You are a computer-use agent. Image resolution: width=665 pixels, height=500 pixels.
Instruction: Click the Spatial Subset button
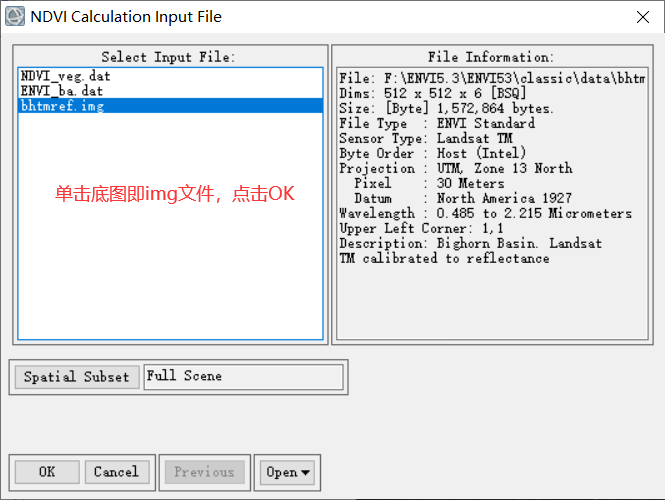coord(77,377)
